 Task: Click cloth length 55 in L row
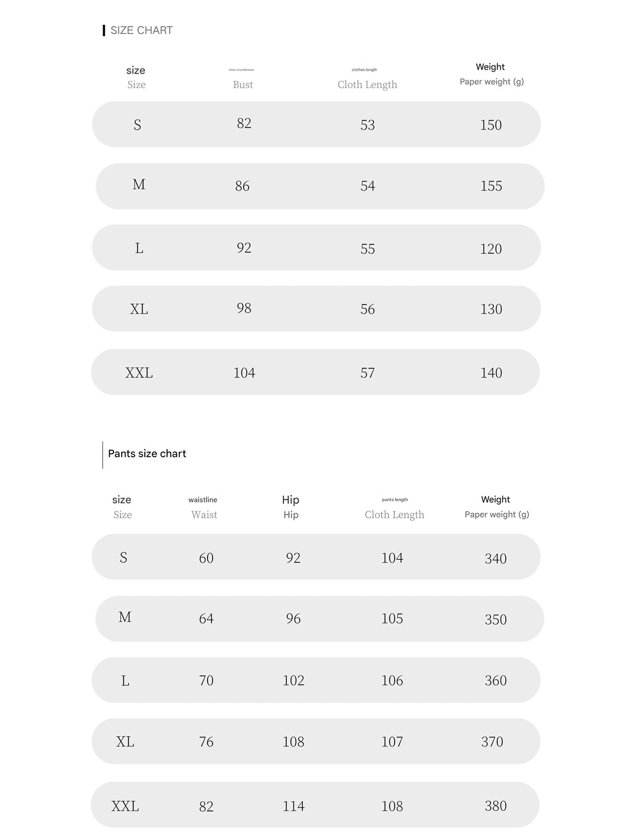[x=367, y=249]
